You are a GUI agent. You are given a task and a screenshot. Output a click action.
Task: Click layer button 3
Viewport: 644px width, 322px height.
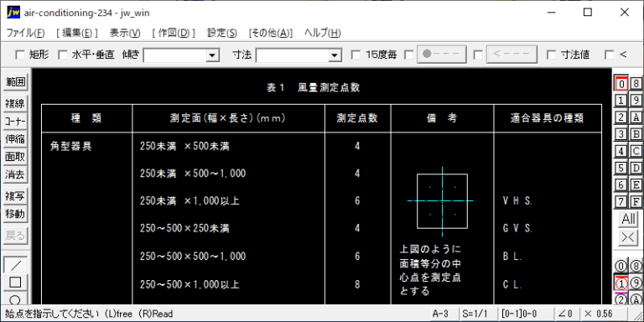(621, 134)
